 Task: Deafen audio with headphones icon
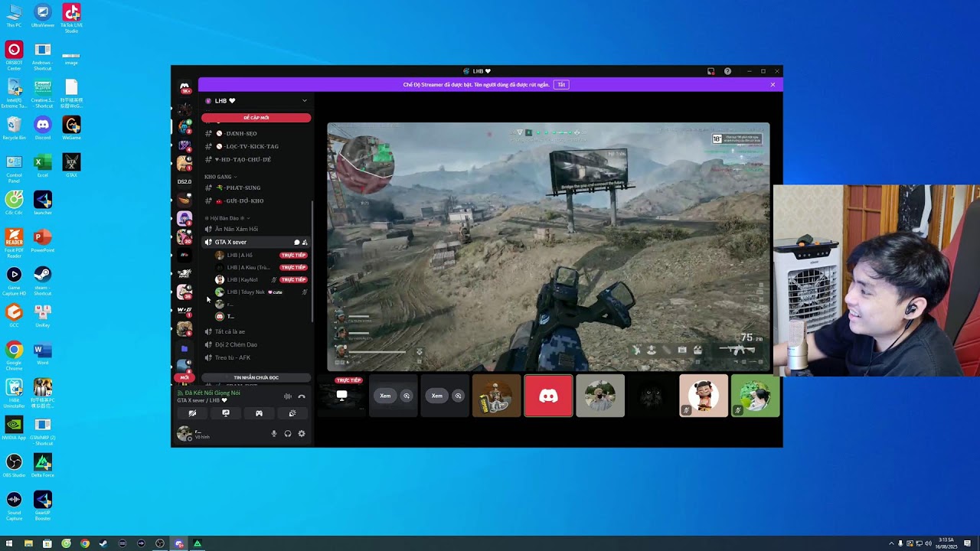288,434
